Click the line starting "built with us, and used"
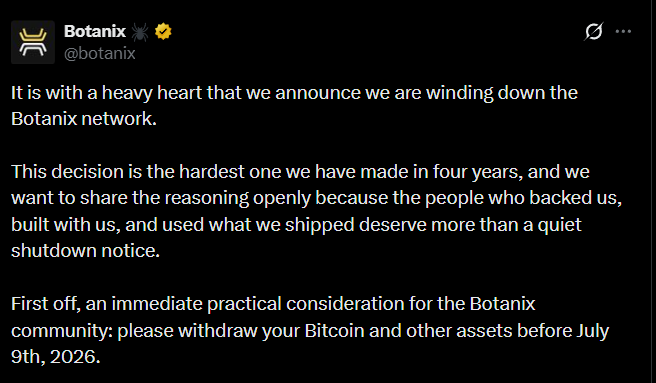 (x=296, y=225)
